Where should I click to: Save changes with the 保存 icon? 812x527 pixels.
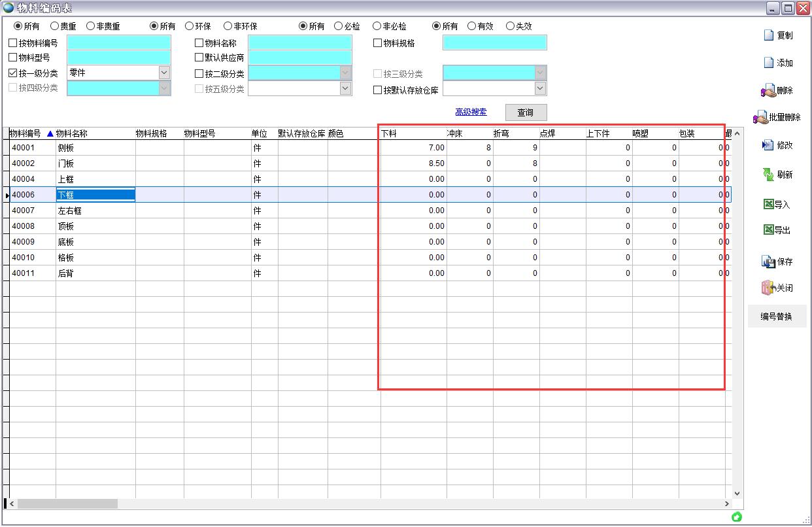768,262
